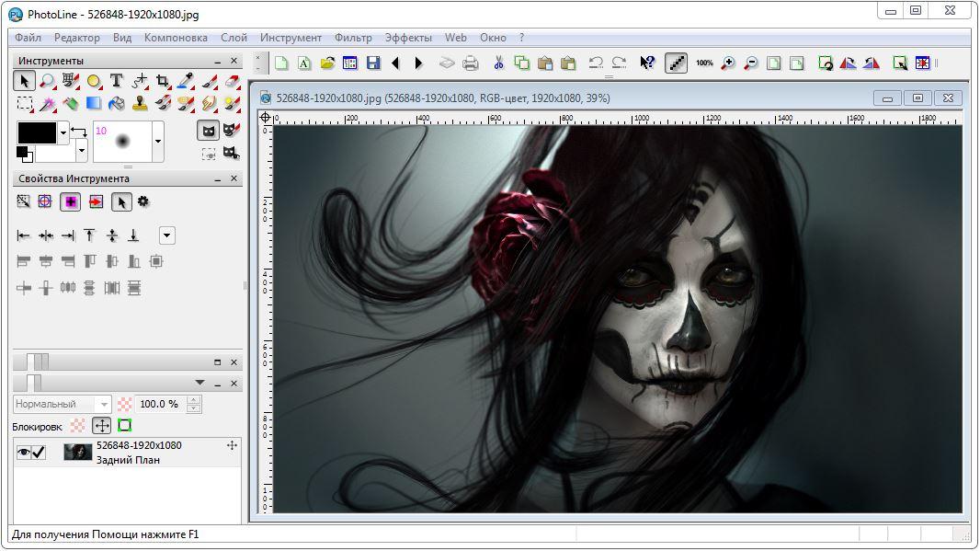This screenshot has width=980, height=551.
Task: Open the brush preset dropdown arrow
Action: pyautogui.click(x=158, y=142)
